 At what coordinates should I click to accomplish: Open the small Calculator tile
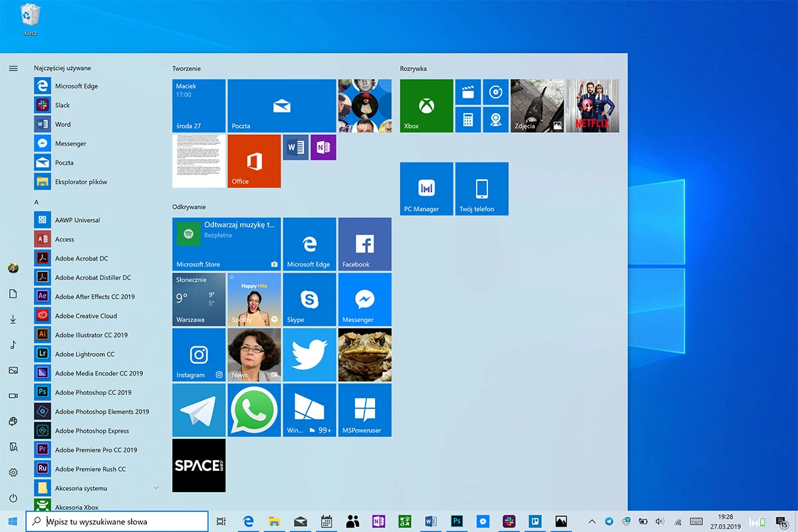[x=468, y=120]
